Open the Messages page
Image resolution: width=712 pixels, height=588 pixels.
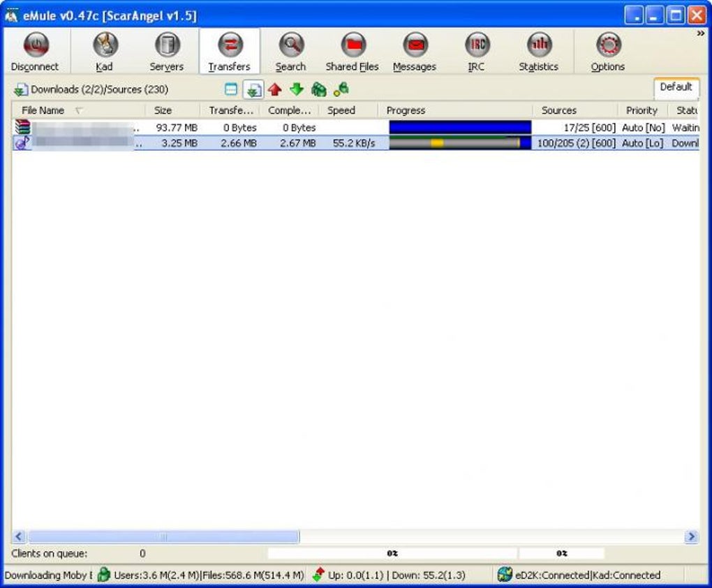pos(415,52)
